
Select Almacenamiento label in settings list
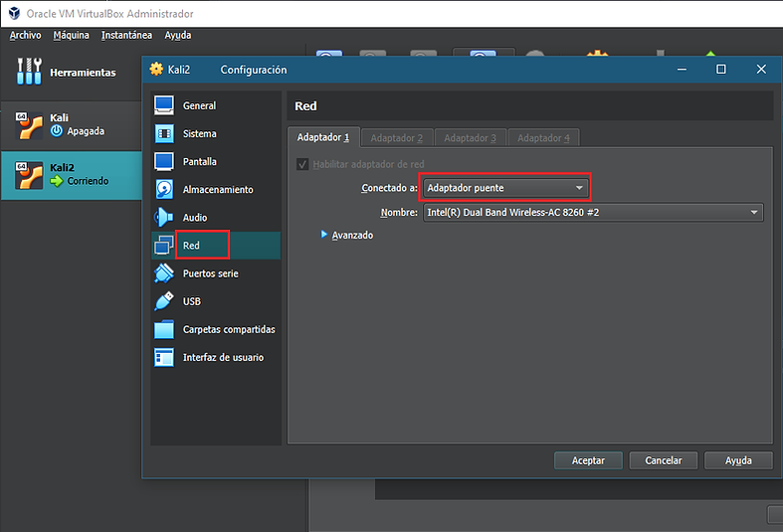click(218, 190)
